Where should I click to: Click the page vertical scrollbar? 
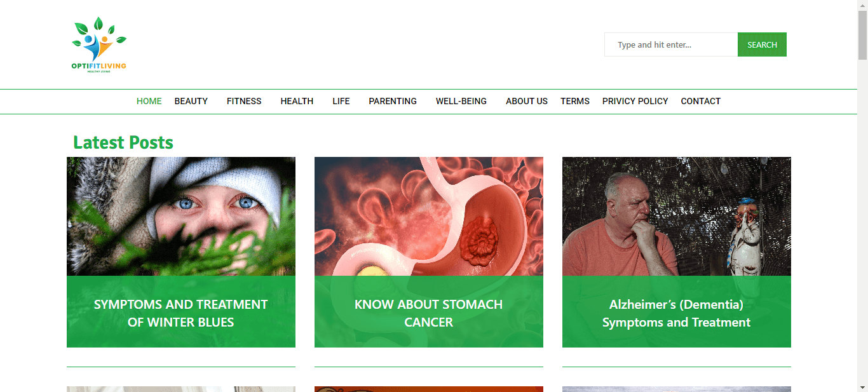[862, 196]
